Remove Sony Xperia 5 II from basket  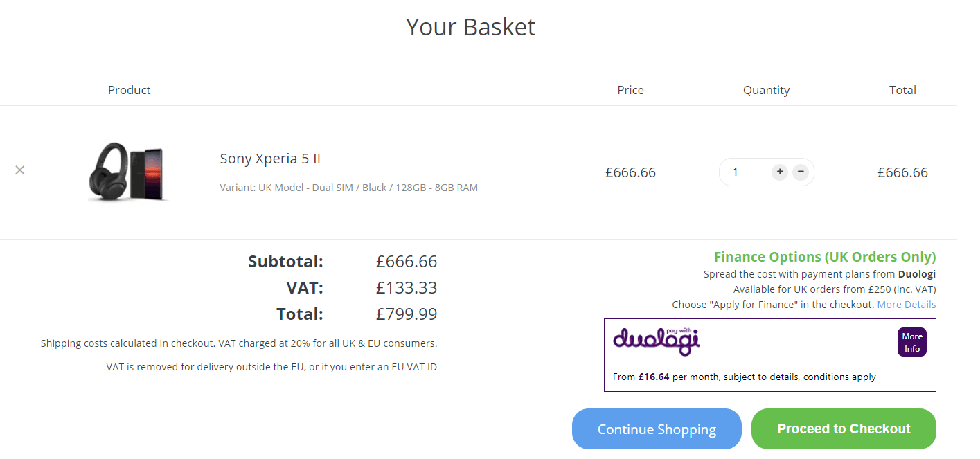click(x=20, y=170)
